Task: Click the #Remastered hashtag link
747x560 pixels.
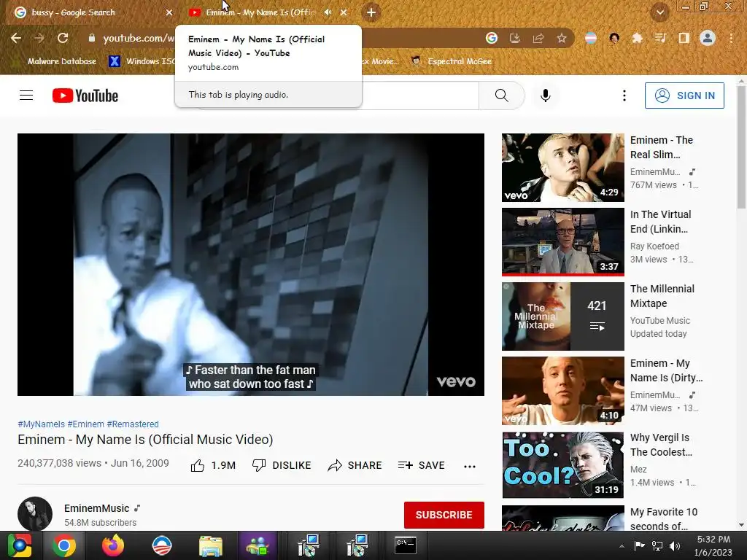Action: [x=133, y=424]
